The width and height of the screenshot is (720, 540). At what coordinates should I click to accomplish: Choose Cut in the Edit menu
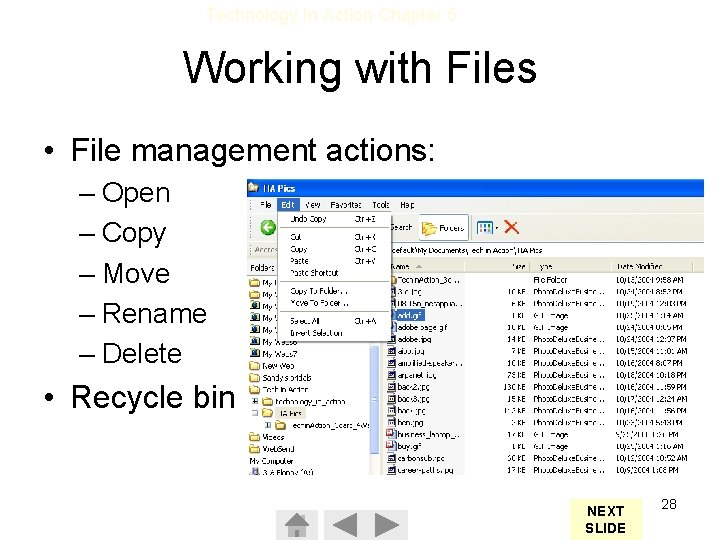point(334,237)
